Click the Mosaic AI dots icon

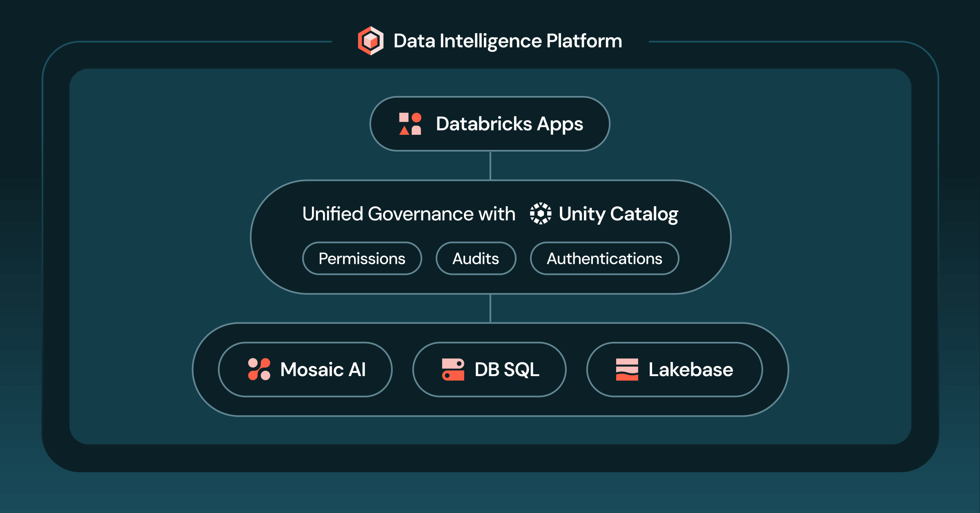tap(259, 369)
